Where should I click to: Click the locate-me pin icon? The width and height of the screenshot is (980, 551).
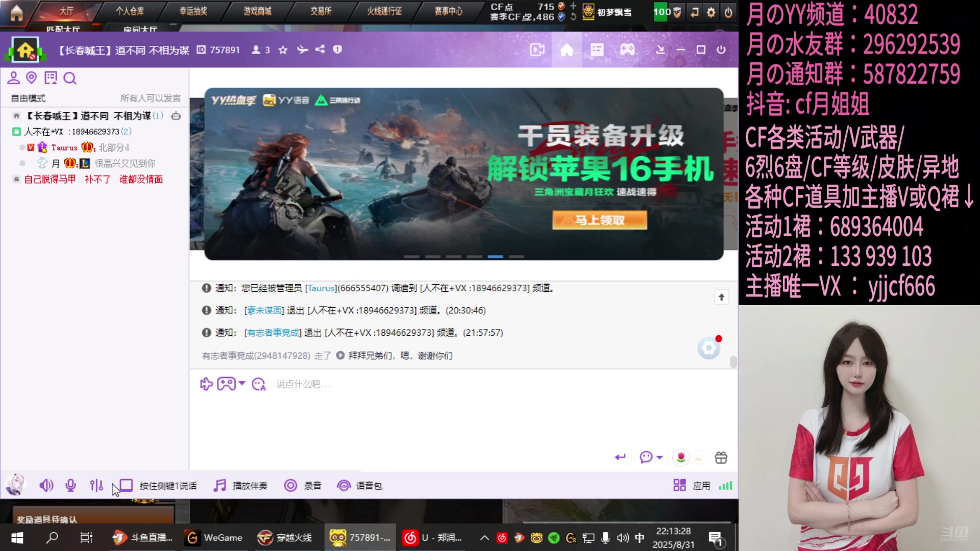[32, 78]
